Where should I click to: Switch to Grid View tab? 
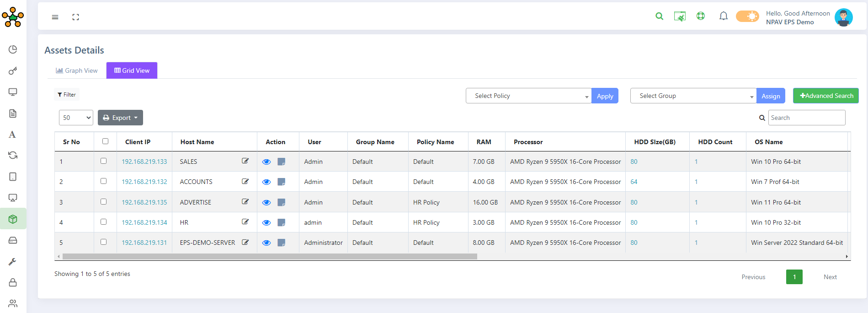tap(132, 70)
